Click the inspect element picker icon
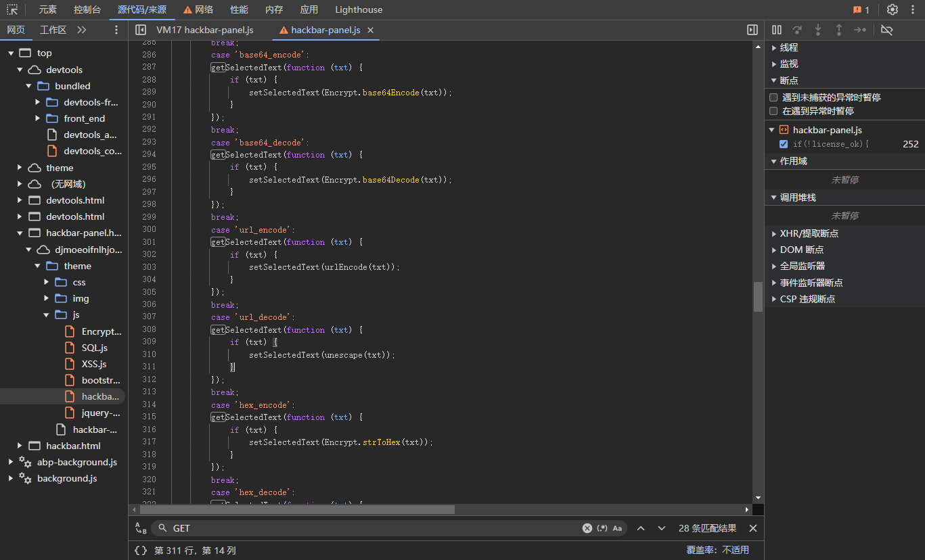The height and width of the screenshot is (560, 925). click(x=12, y=9)
